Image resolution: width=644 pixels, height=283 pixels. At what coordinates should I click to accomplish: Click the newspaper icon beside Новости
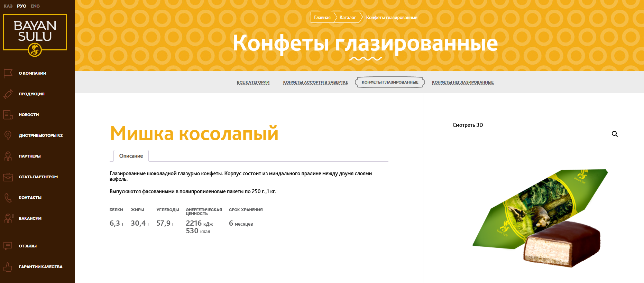point(8,115)
